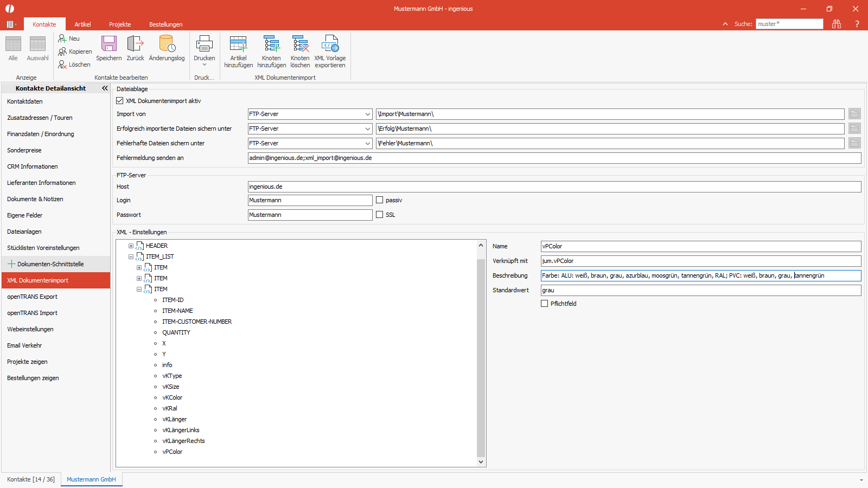Click the HEADER node XML icon

pos(139,246)
